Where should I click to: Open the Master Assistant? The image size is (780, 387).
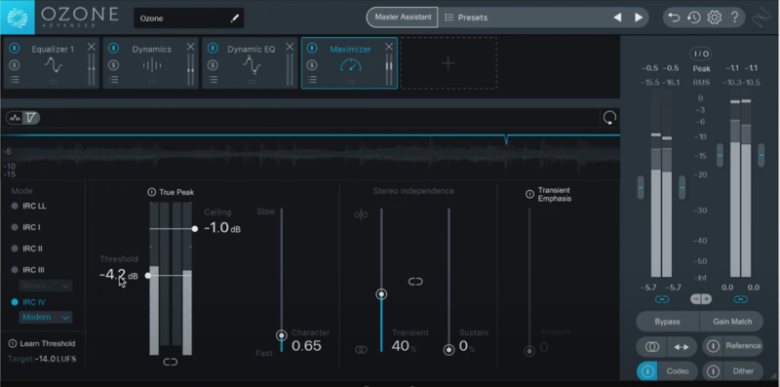[x=402, y=17]
